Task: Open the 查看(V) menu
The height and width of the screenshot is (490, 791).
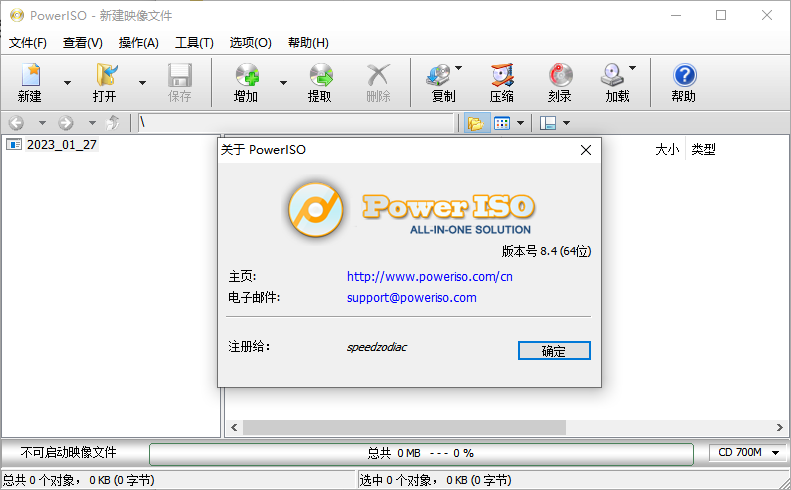Action: [83, 43]
